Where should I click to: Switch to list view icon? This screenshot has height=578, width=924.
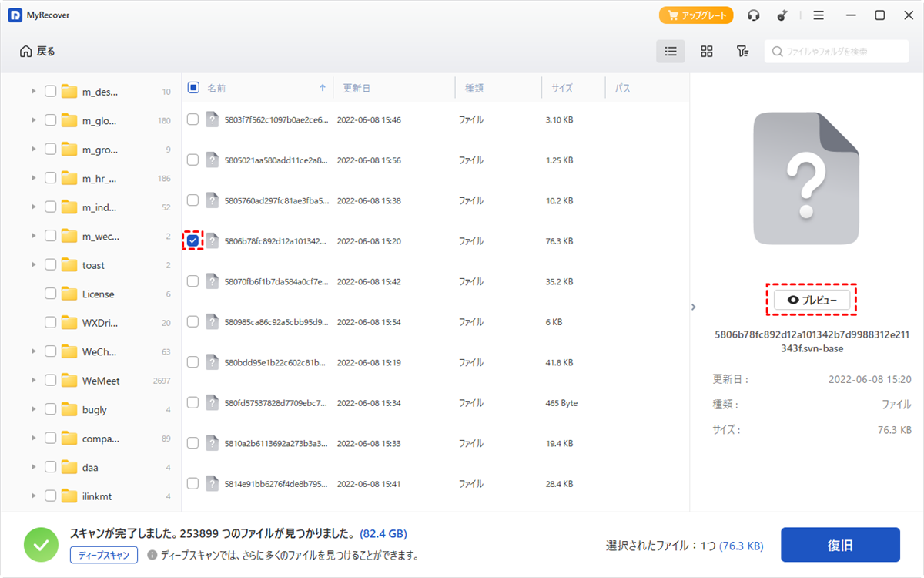670,52
